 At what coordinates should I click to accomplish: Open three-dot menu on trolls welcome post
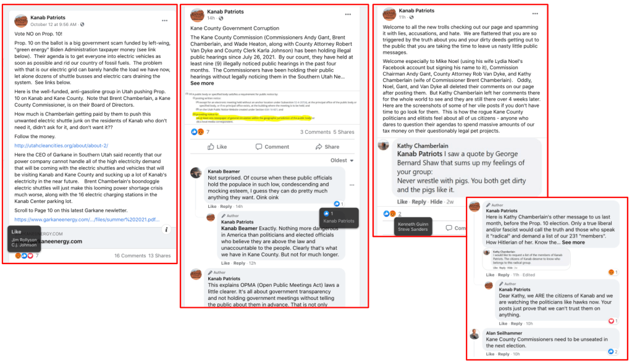tap(535, 14)
